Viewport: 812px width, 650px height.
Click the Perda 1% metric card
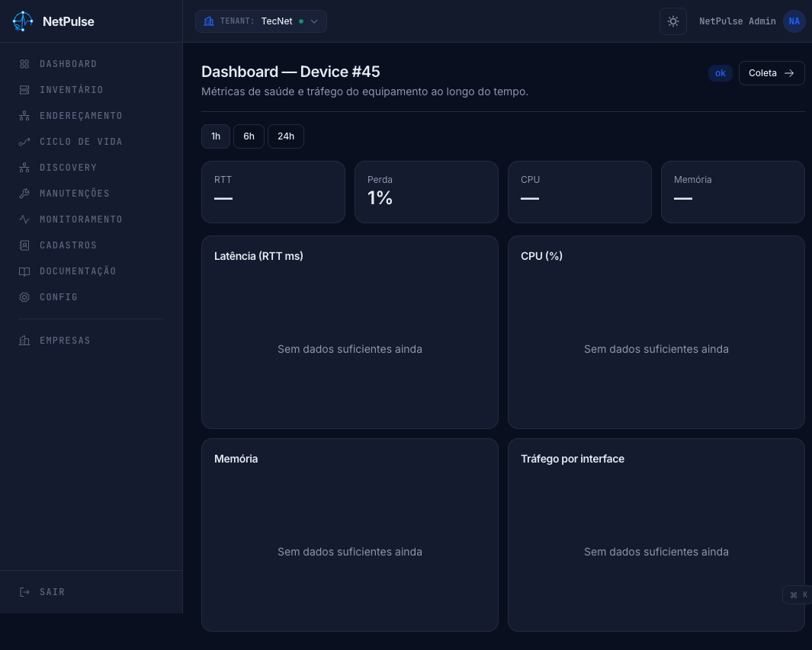pyautogui.click(x=427, y=192)
